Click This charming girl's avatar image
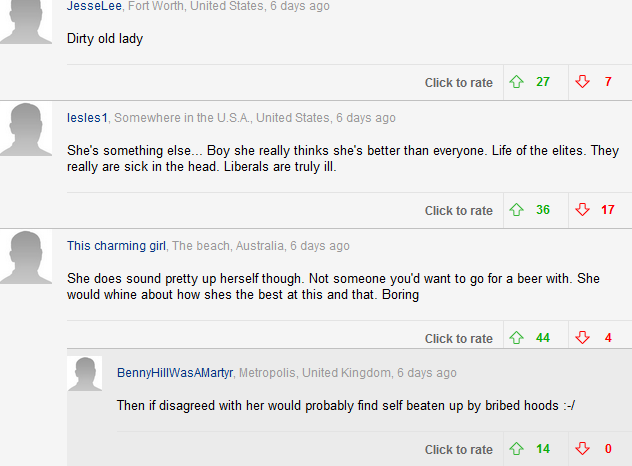 point(26,258)
